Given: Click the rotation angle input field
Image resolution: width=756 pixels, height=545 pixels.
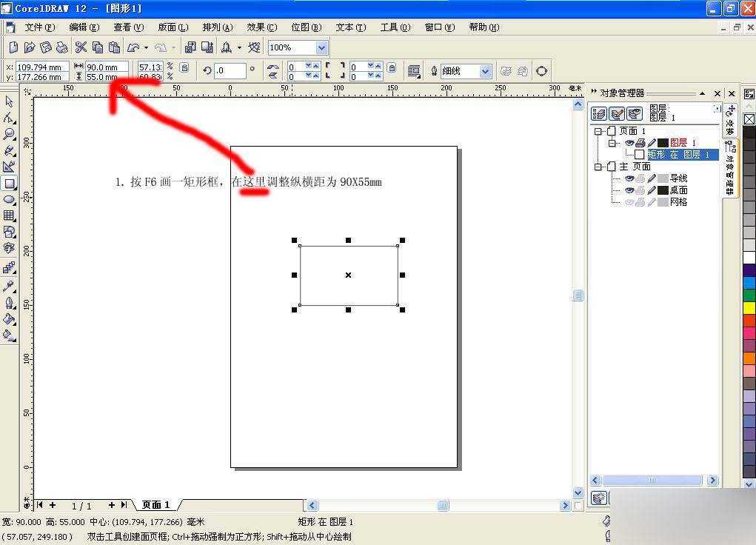Looking at the screenshot, I should 230,71.
